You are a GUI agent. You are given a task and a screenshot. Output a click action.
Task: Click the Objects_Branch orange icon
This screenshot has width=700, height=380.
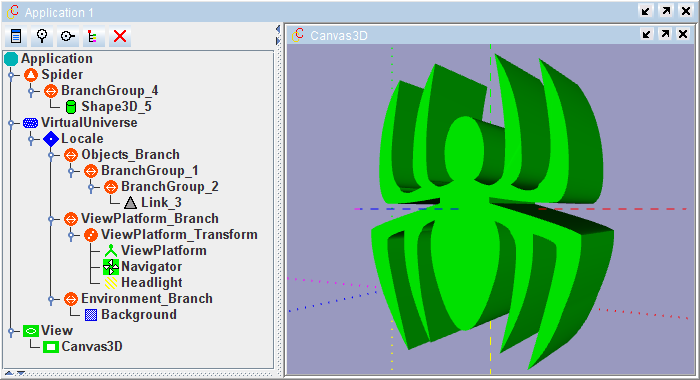[71, 155]
